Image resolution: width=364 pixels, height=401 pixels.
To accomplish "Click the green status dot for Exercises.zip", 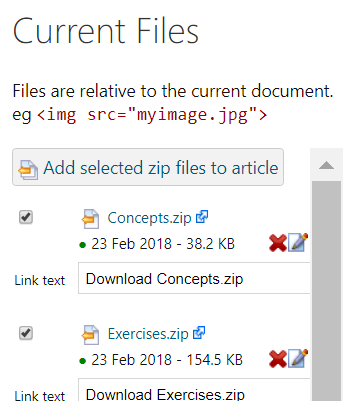I will point(82,361).
